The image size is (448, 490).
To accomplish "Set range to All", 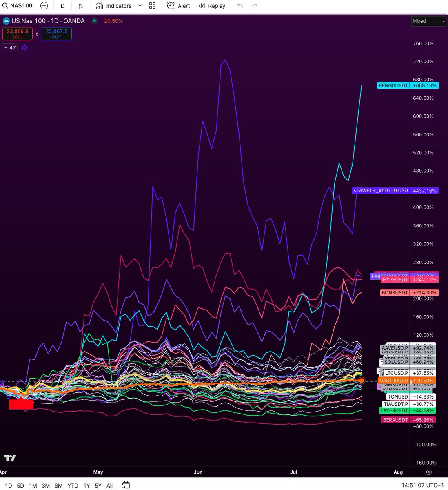I will coord(109,486).
